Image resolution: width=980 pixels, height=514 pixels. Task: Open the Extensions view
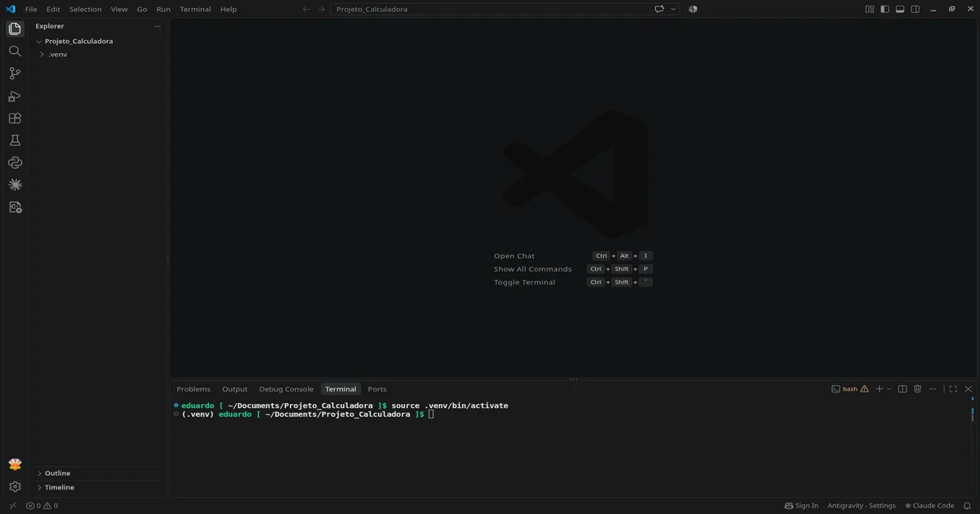(x=15, y=118)
